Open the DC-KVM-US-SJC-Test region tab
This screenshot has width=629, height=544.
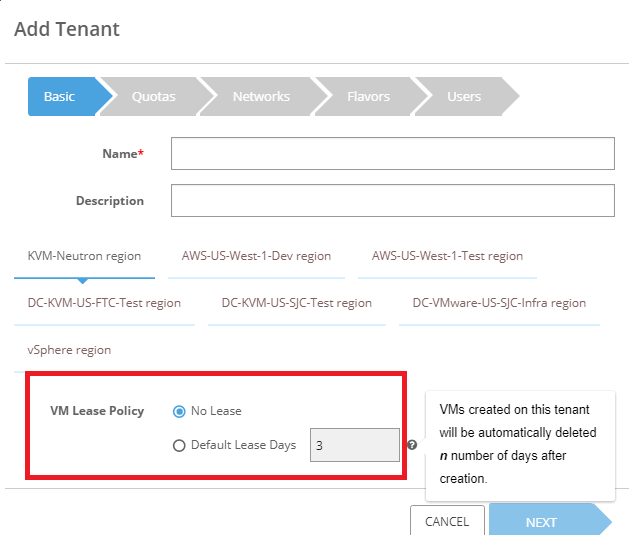297,303
